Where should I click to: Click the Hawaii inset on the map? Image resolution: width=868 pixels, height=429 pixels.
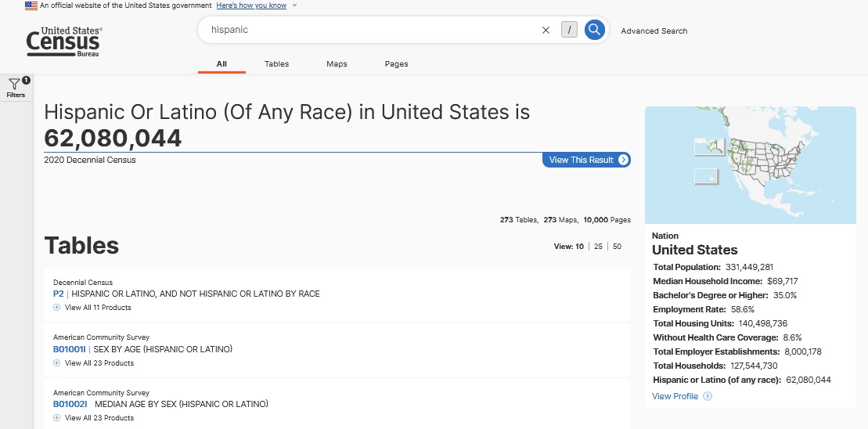706,177
